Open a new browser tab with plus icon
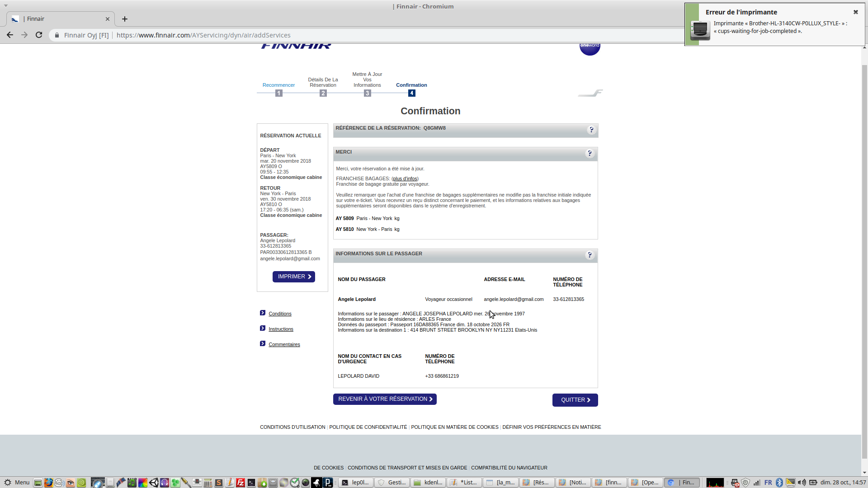 click(x=125, y=19)
